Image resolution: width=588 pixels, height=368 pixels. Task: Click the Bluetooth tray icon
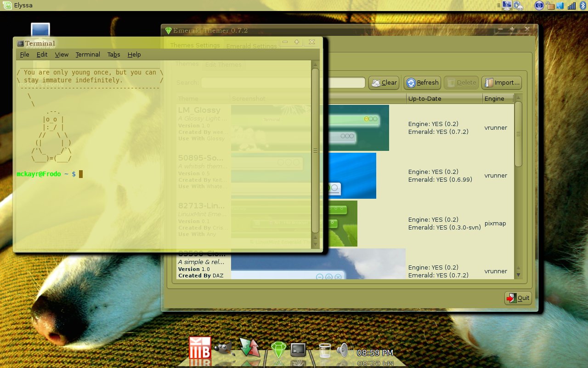click(x=582, y=6)
